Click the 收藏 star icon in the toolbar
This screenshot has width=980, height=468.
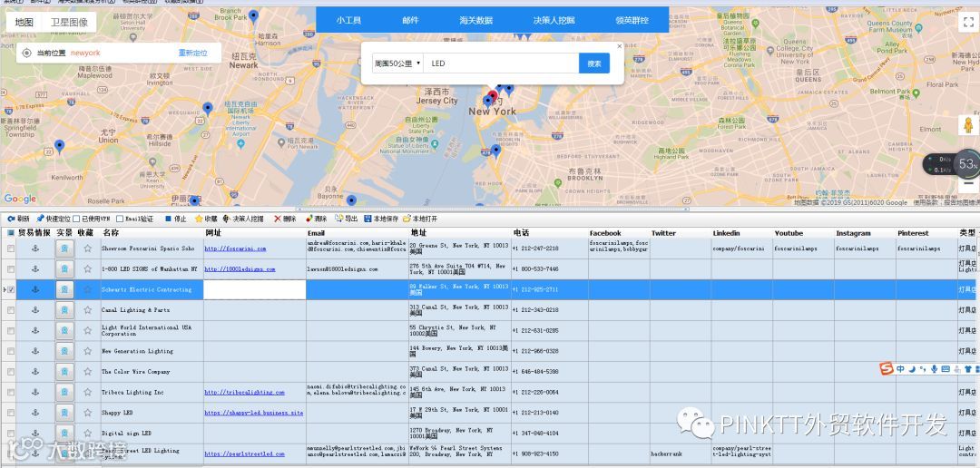(x=199, y=219)
